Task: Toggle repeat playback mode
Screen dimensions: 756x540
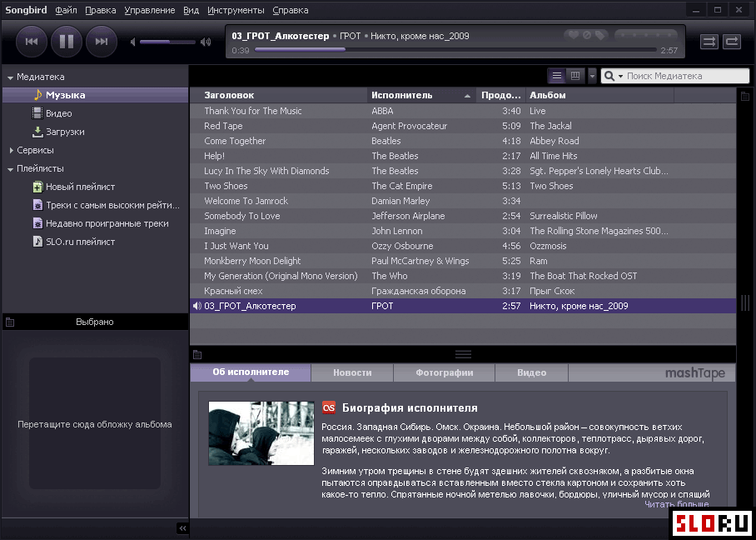Action: [732, 41]
